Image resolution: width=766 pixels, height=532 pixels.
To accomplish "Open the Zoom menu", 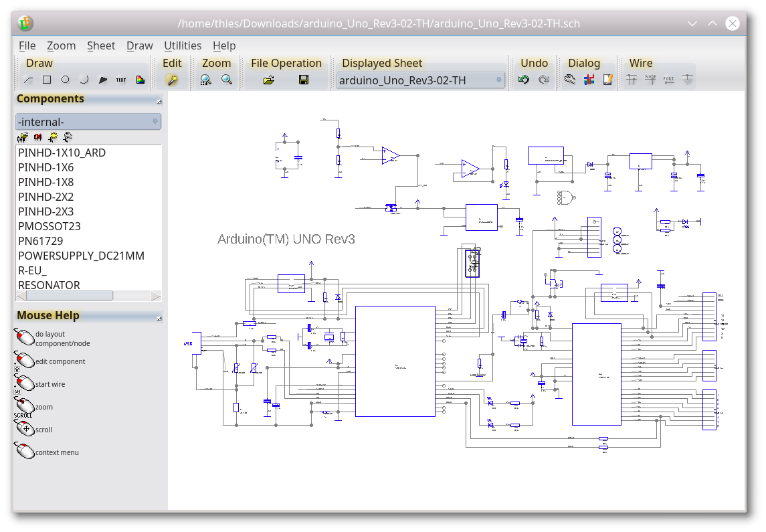I will pos(61,46).
